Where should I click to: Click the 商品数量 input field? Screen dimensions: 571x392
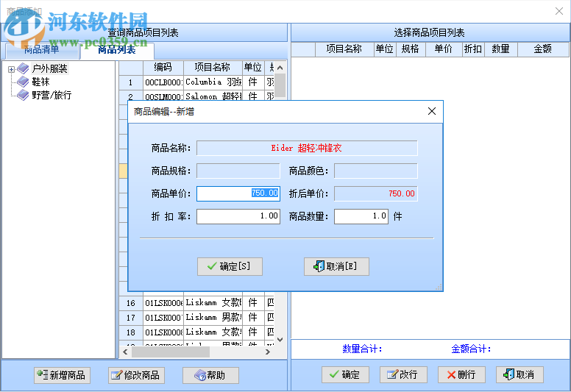click(x=361, y=216)
